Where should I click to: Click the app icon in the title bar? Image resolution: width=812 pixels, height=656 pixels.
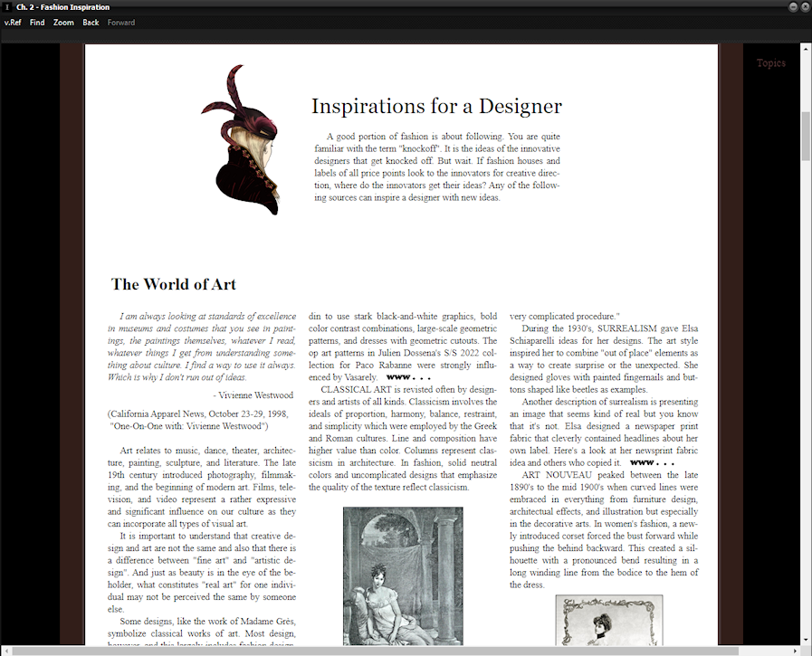(x=7, y=6)
